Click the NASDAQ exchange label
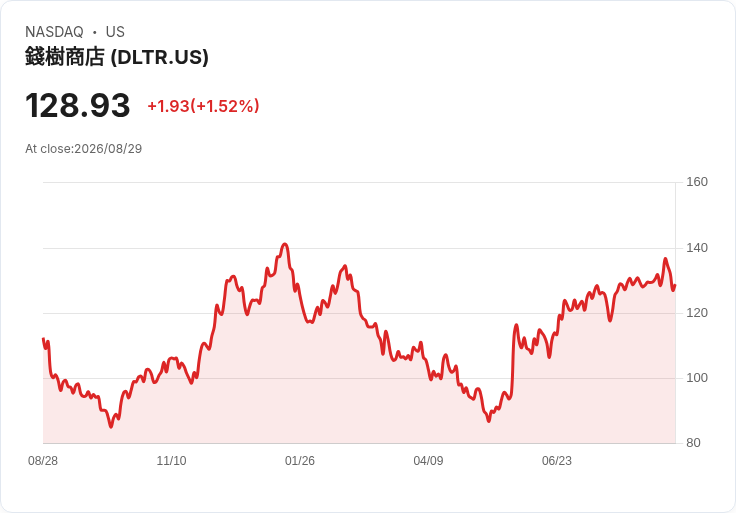The image size is (736, 513). tap(54, 32)
